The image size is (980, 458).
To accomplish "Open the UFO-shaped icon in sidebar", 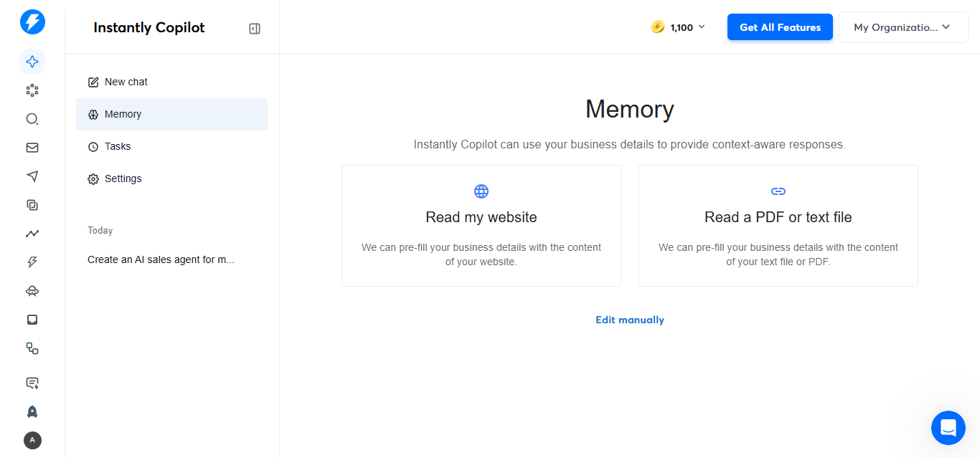I will pos(32,291).
